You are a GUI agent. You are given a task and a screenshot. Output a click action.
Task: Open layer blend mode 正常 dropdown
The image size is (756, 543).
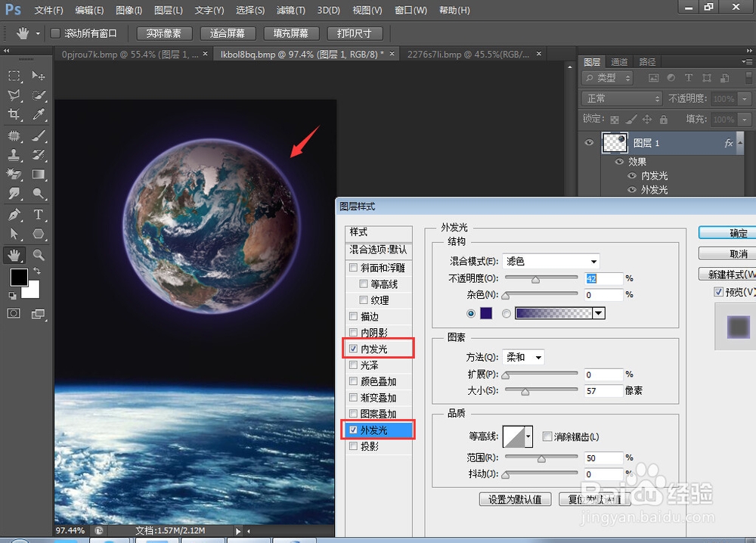621,98
